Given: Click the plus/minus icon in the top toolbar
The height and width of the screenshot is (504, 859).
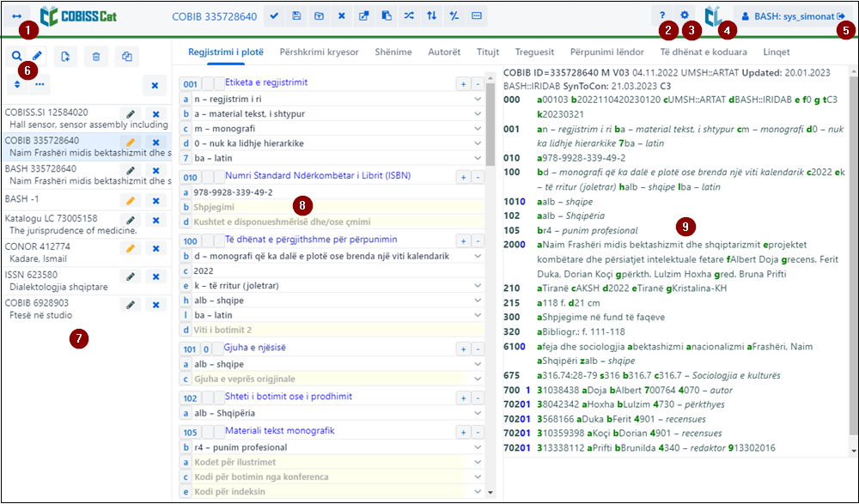Looking at the screenshot, I should (454, 16).
